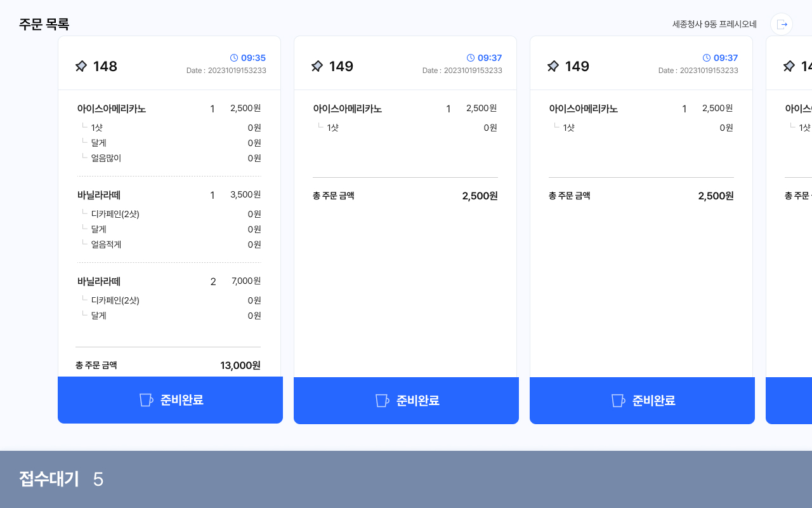Click 디카페인(2샷) under the 3,500원 바닐라라떼
This screenshot has width=812, height=508.
click(x=115, y=214)
